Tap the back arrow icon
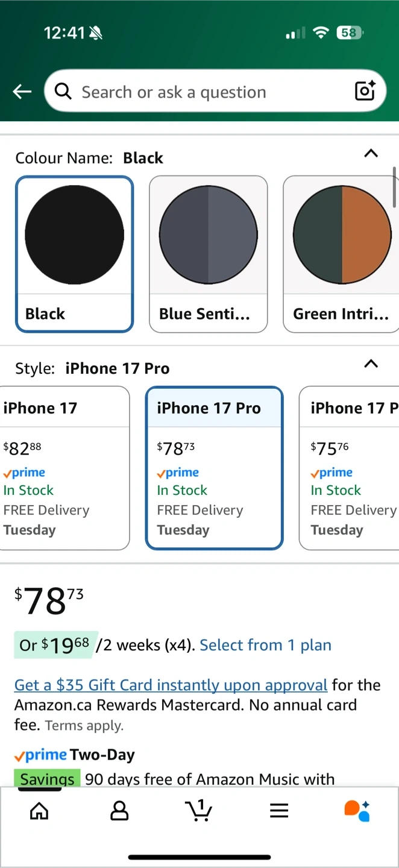 [x=22, y=92]
